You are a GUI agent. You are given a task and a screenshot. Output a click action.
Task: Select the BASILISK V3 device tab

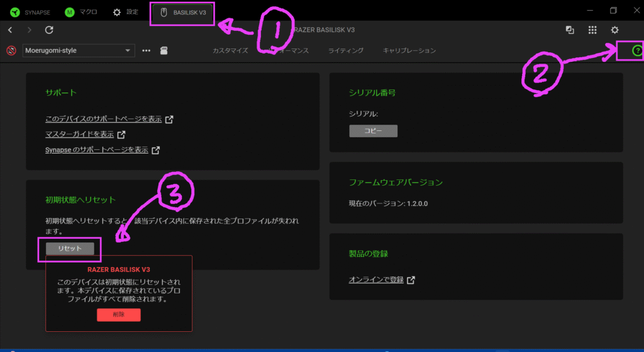point(182,13)
